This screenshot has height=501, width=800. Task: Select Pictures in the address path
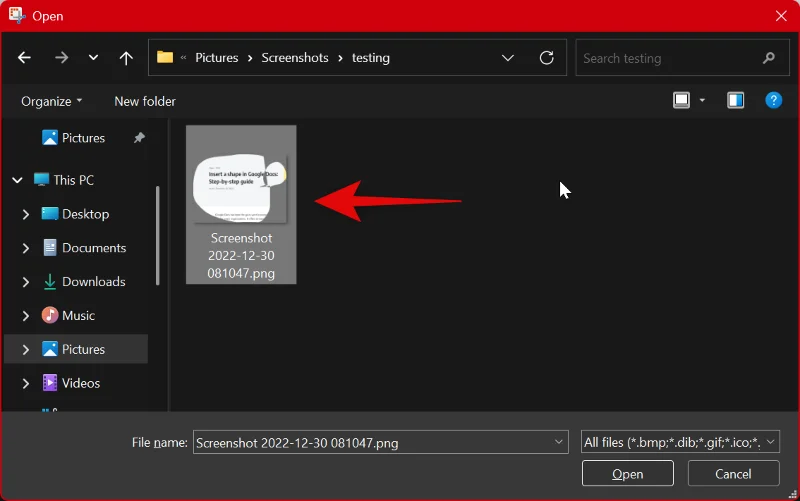click(x=216, y=58)
